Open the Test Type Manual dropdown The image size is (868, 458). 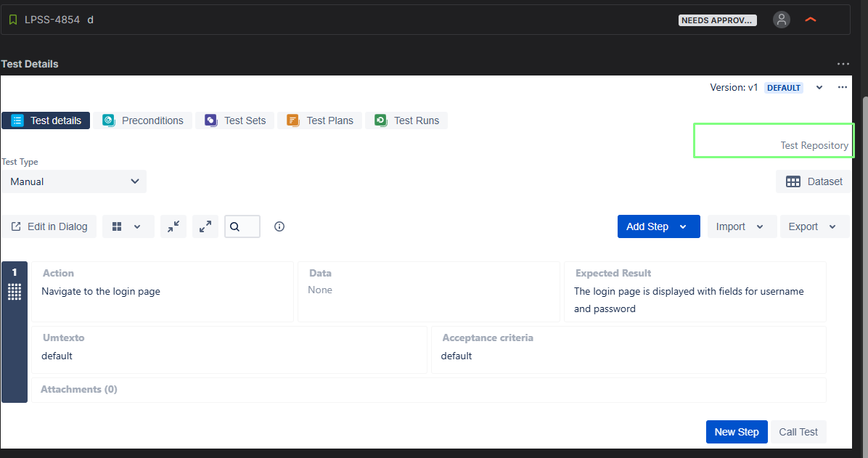pyautogui.click(x=74, y=181)
